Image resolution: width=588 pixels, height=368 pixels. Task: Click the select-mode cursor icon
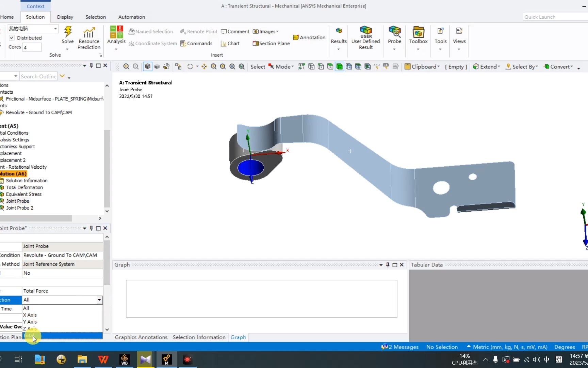(271, 66)
